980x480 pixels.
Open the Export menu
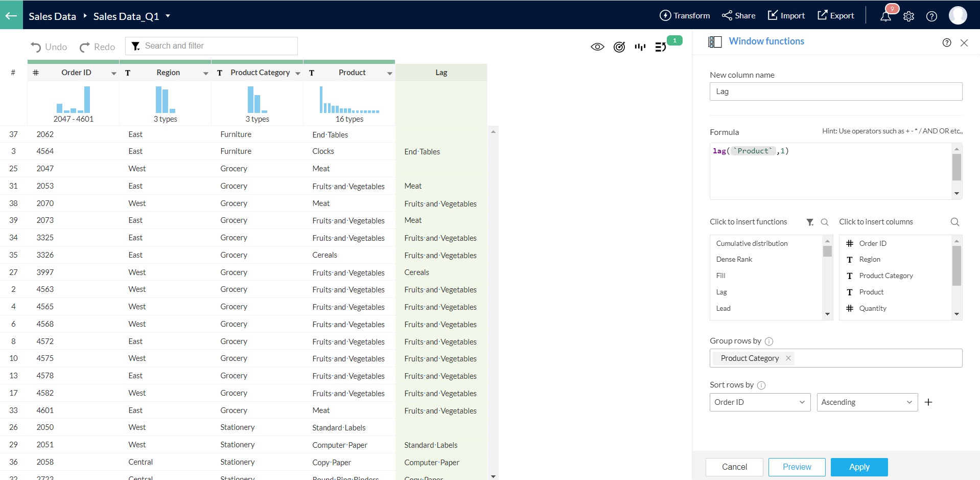tap(836, 15)
